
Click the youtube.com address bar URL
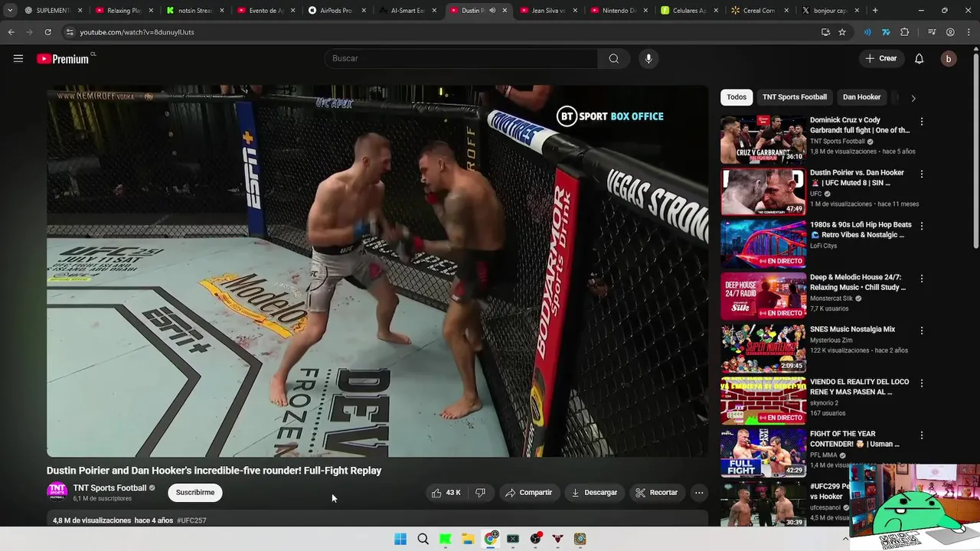point(137,32)
